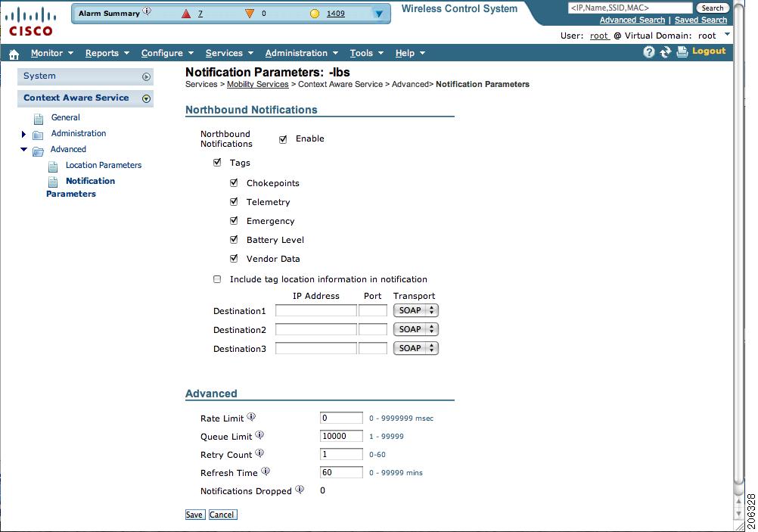Screen dimensions: 758x532
Task: Open the Rate Limit tooltip info icon
Action: (x=252, y=415)
